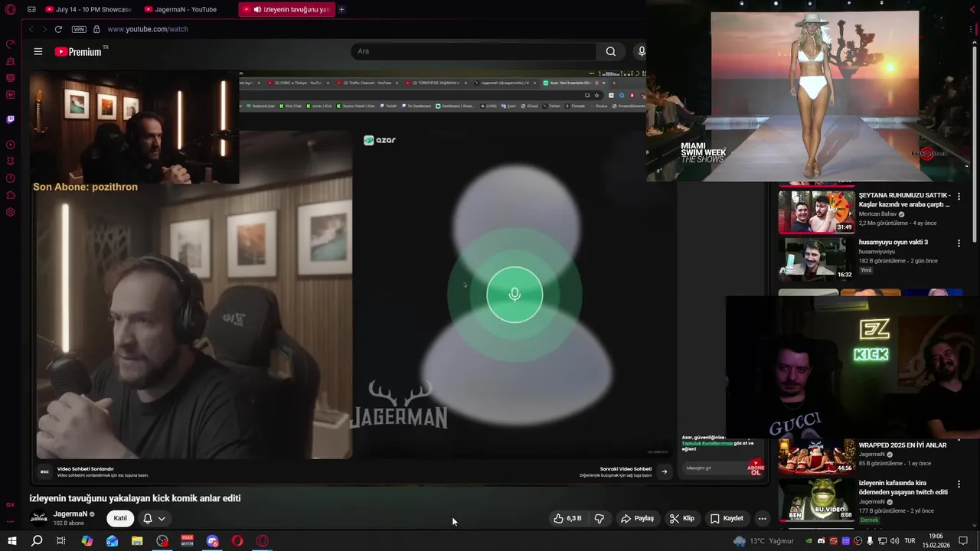Click the site lock icon
This screenshot has width=980, height=551.
pyautogui.click(x=96, y=29)
